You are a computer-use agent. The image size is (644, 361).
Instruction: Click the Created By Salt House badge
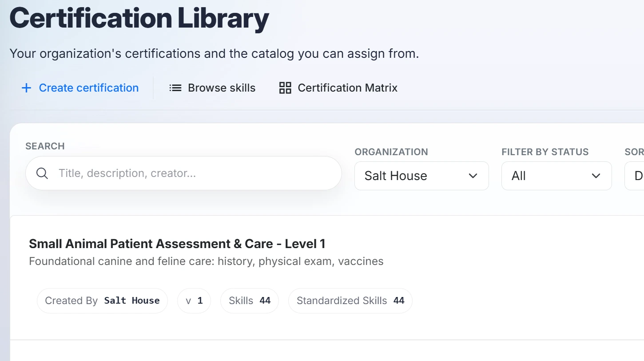(102, 301)
